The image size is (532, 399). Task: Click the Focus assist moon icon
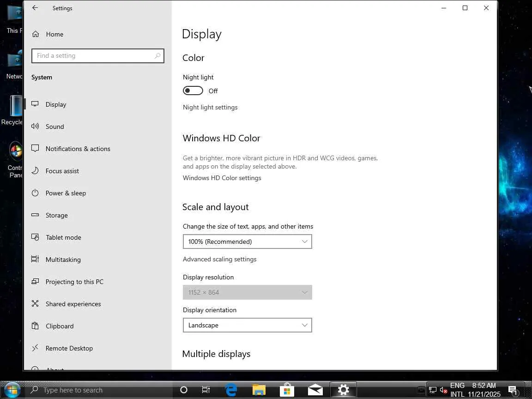[x=35, y=171]
